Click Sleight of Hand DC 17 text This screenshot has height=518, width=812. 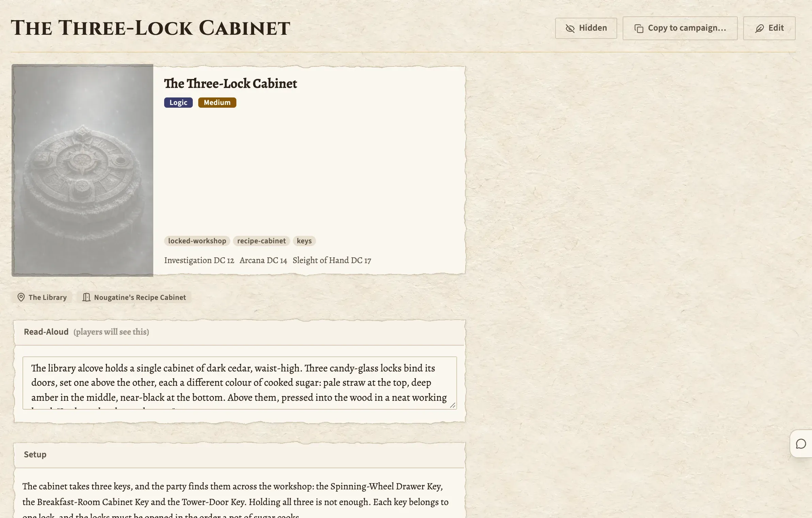(332, 260)
